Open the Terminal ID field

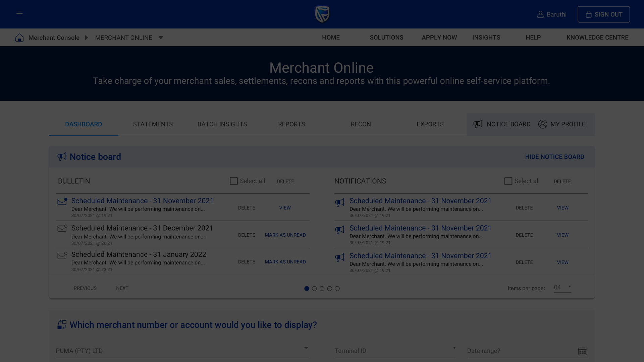point(395,351)
